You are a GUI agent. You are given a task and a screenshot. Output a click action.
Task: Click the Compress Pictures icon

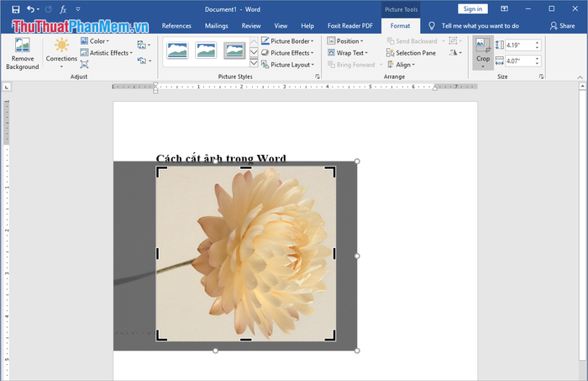[x=84, y=65]
